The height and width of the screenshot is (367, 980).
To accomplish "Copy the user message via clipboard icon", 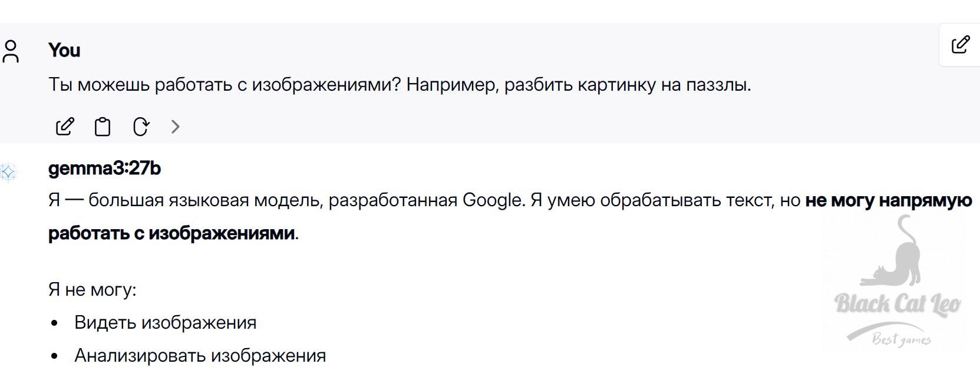I will tap(103, 127).
